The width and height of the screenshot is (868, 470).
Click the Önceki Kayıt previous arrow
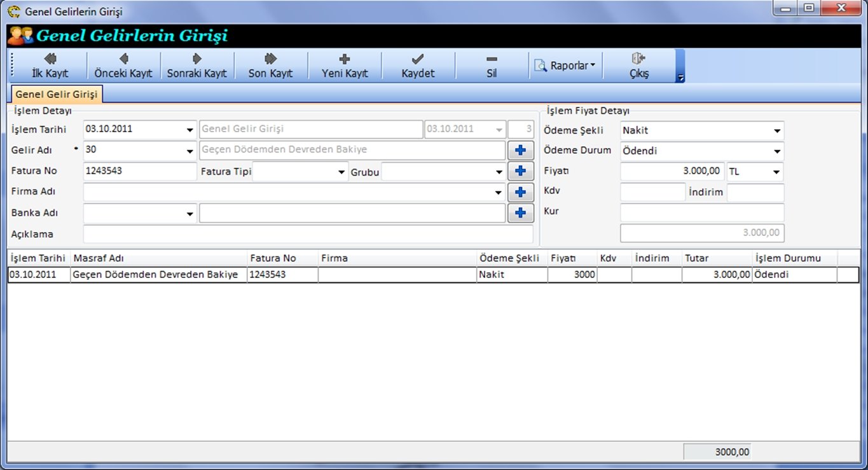click(123, 66)
